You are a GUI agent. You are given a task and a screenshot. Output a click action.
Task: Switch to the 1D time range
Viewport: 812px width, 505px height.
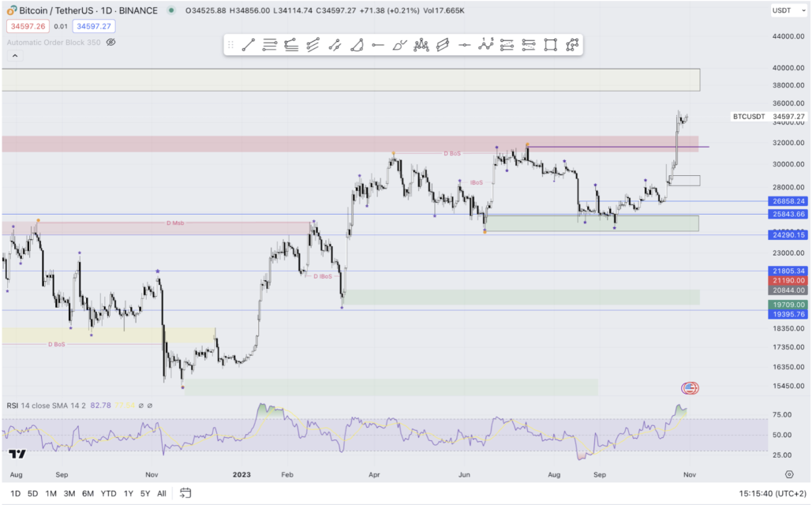(x=16, y=494)
